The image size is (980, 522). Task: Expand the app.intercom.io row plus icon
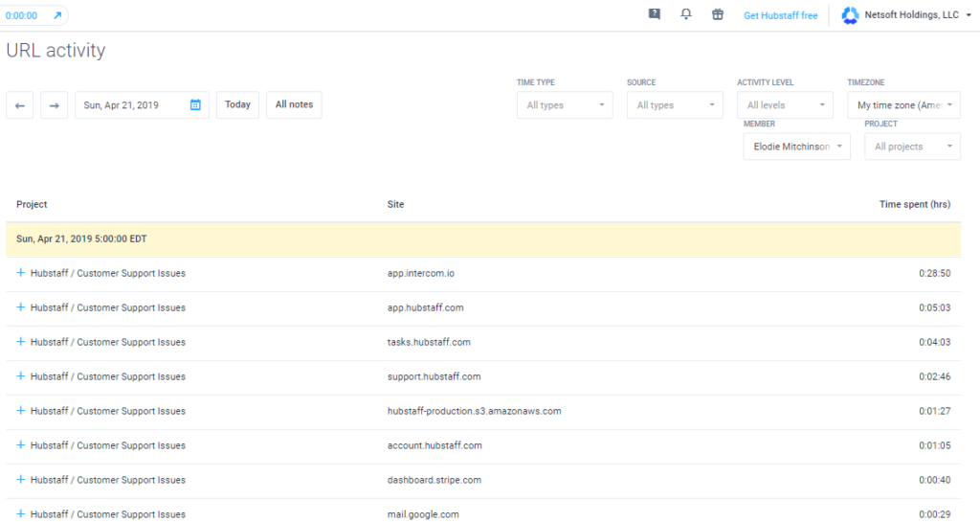point(21,273)
